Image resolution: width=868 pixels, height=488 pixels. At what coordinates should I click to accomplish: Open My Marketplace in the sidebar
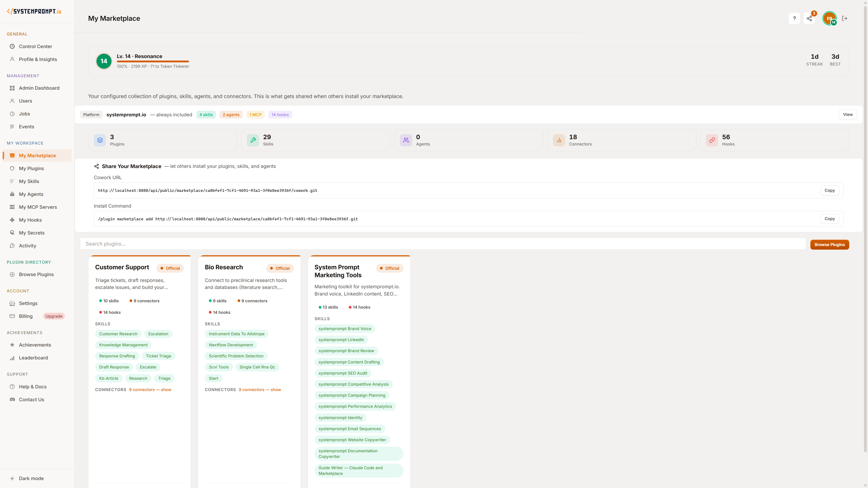point(37,155)
